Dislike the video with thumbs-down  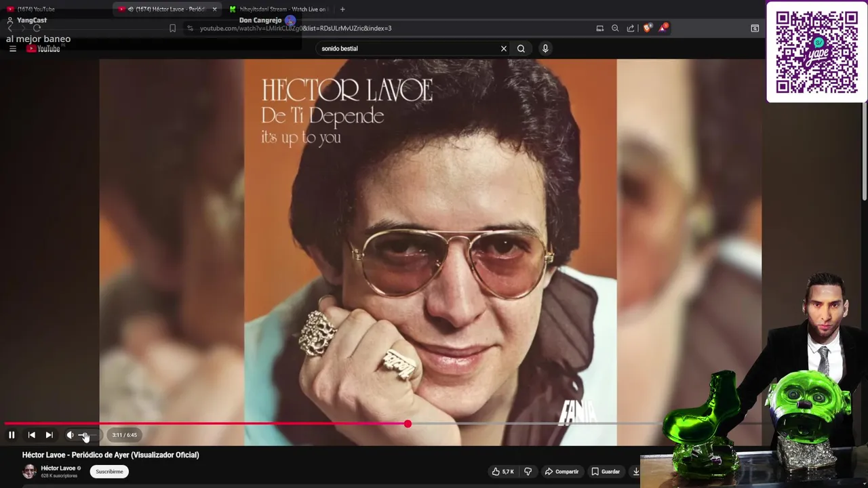528,472
